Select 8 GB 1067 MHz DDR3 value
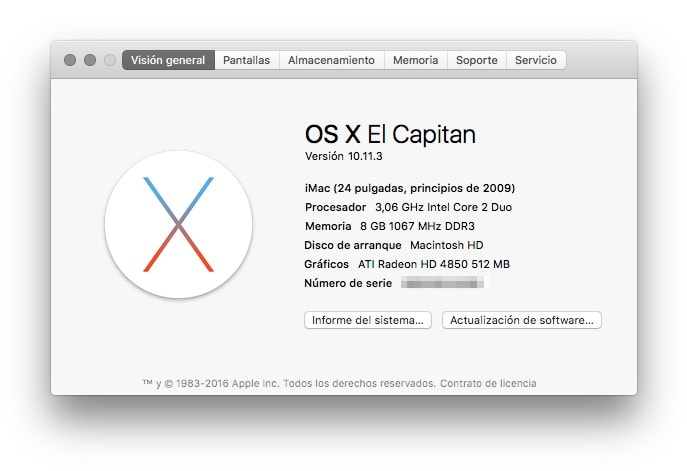The image size is (687, 471). pyautogui.click(x=418, y=226)
